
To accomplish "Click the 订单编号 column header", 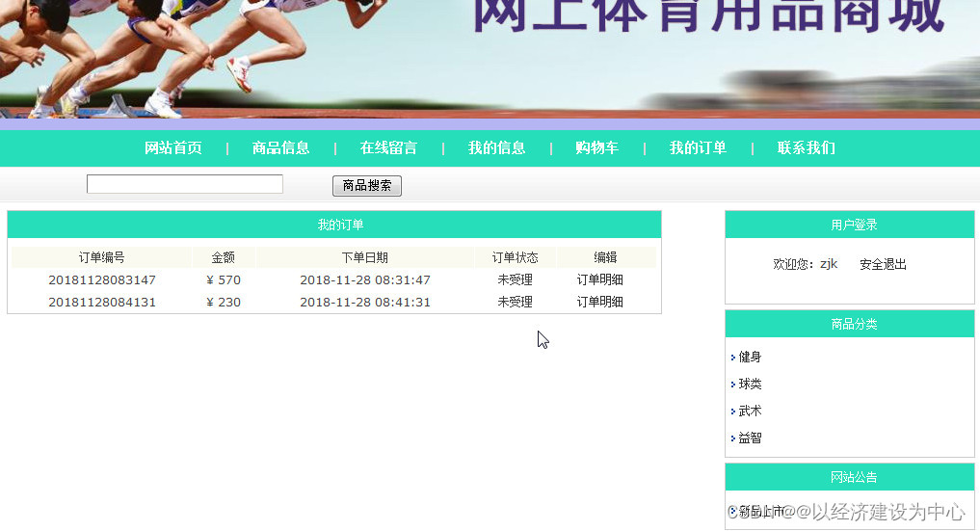I will [101, 257].
